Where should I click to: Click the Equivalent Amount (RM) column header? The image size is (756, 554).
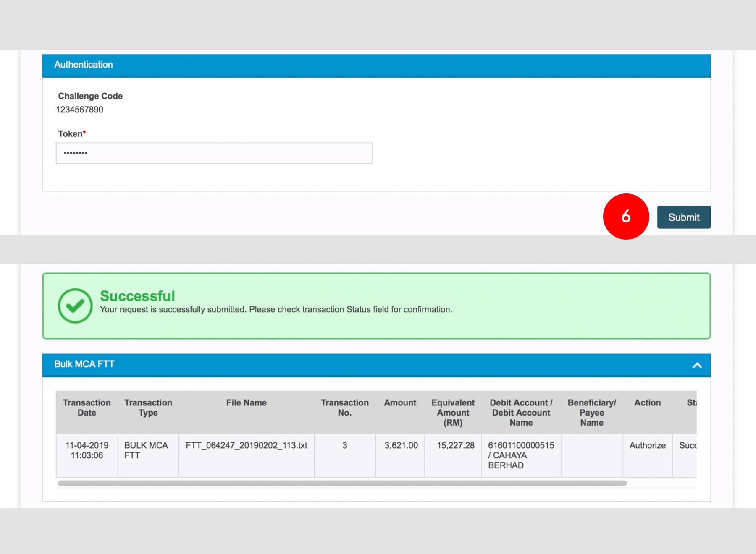pos(453,413)
